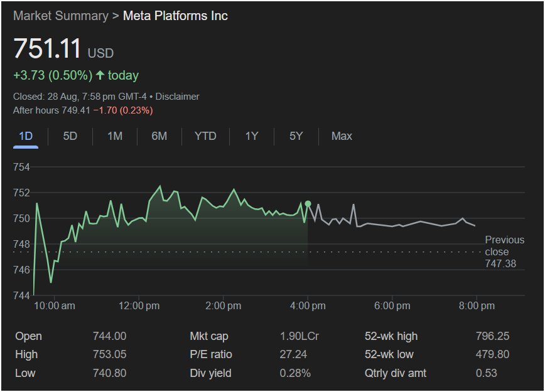Click the Mkt cap value 1.90LCr

click(x=299, y=336)
